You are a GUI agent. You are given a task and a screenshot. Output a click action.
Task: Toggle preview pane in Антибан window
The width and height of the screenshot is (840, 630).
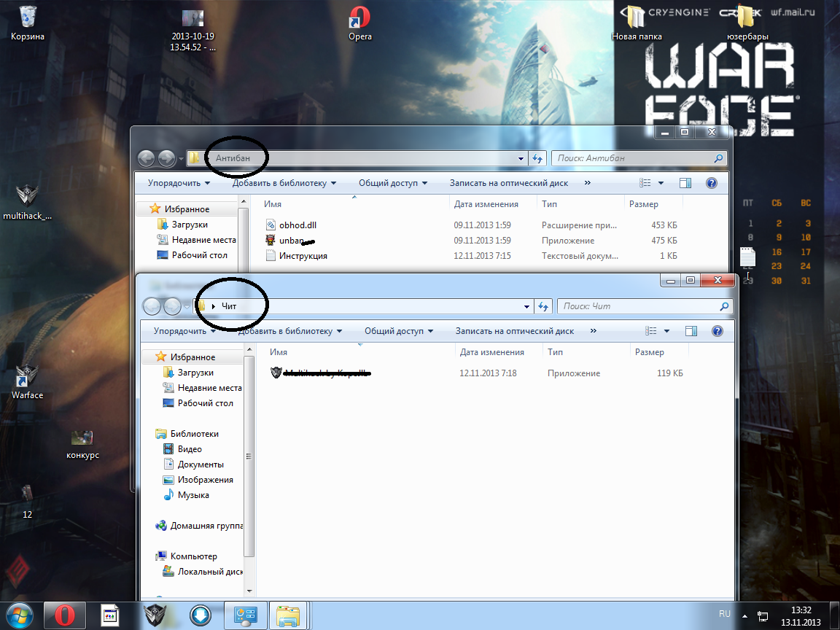click(685, 183)
